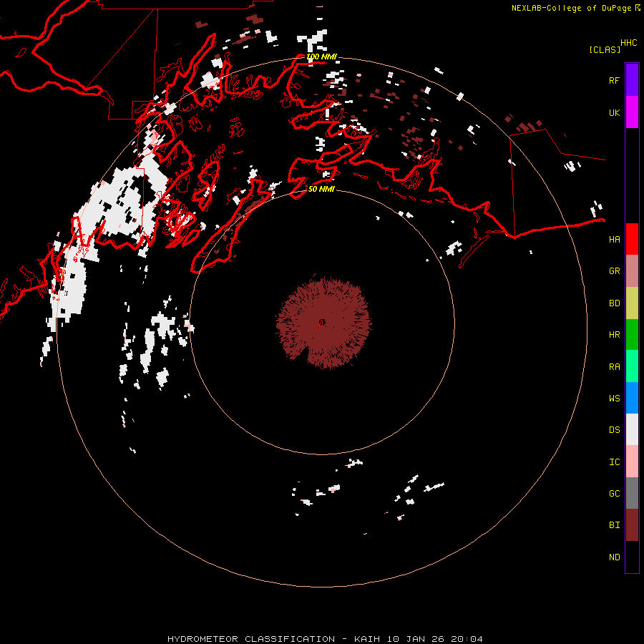Select the GR dusty pink legend swatch
The image size is (644, 644).
pos(632,271)
